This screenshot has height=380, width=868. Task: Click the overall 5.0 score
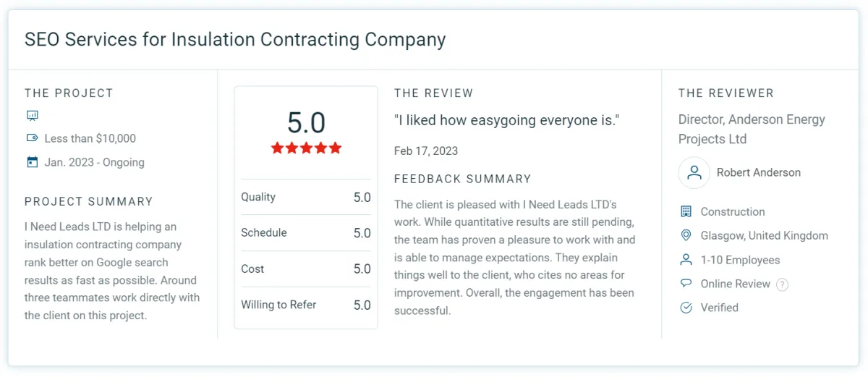pos(306,122)
